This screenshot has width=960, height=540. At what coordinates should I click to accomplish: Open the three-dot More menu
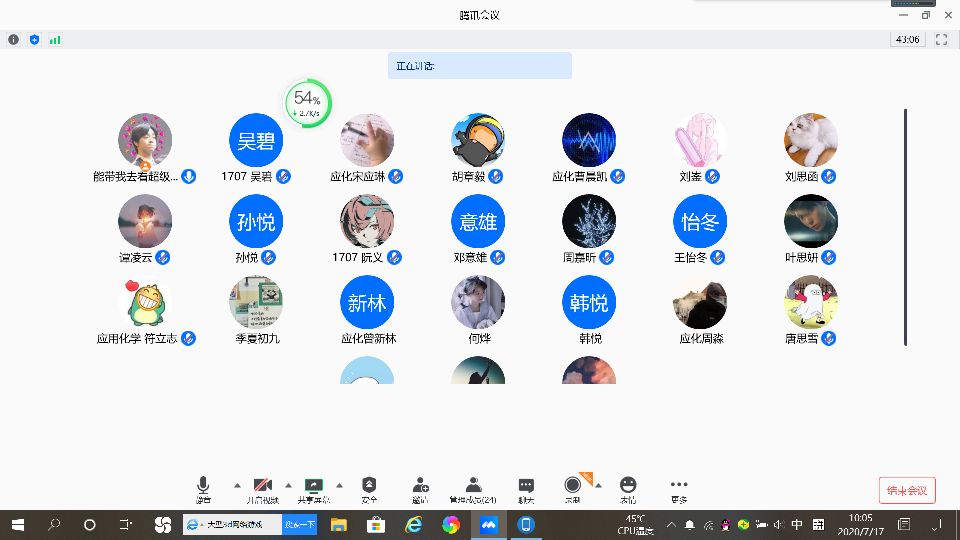679,486
